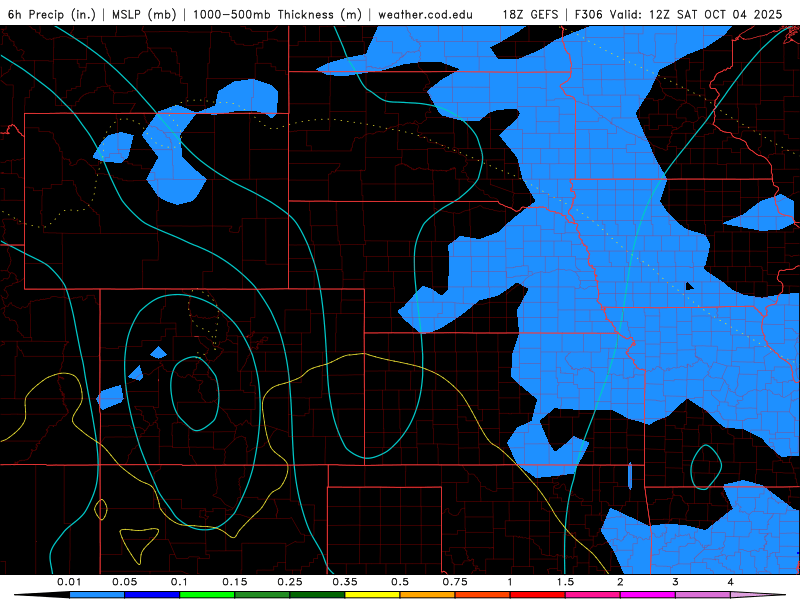Click the magenta 2–3 legend swatch

coord(648,595)
